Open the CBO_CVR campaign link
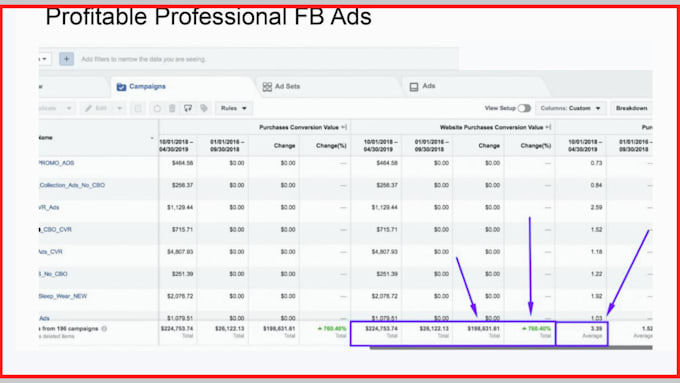 pos(56,229)
